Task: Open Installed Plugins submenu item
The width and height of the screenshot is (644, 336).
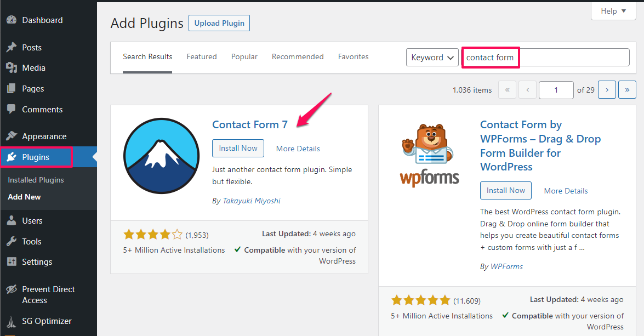Action: pyautogui.click(x=36, y=180)
